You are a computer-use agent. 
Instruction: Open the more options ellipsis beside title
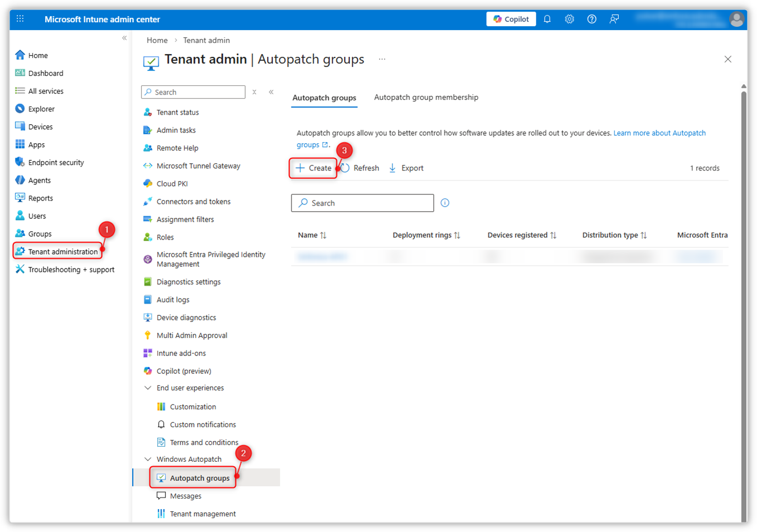[382, 59]
